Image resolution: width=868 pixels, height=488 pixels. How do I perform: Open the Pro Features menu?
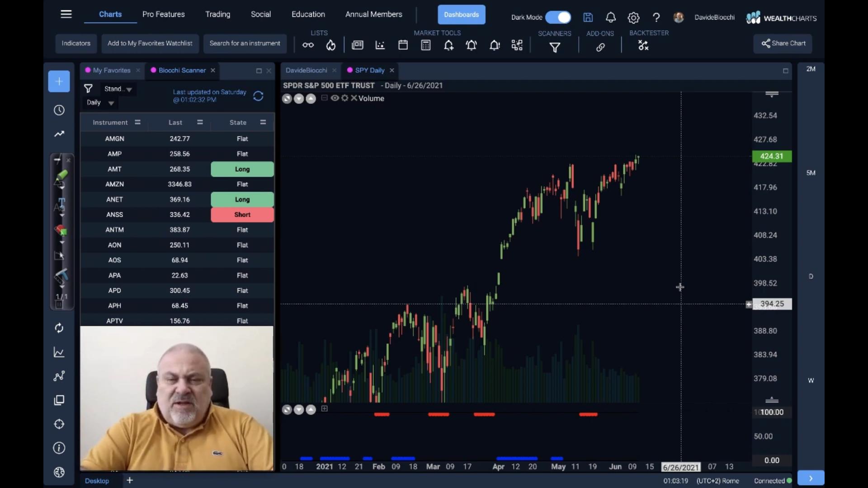point(163,14)
